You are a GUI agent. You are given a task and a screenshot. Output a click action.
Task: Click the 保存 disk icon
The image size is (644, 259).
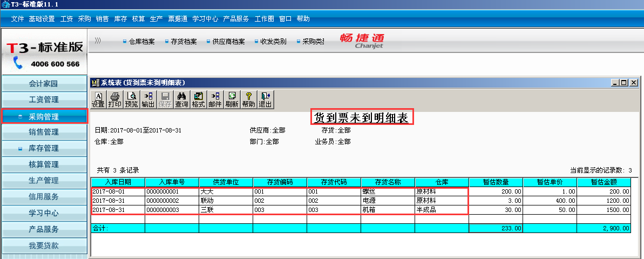pos(165,100)
